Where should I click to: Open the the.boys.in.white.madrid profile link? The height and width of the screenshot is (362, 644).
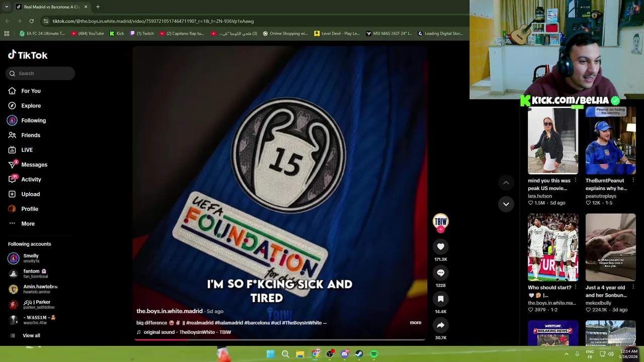click(x=170, y=311)
